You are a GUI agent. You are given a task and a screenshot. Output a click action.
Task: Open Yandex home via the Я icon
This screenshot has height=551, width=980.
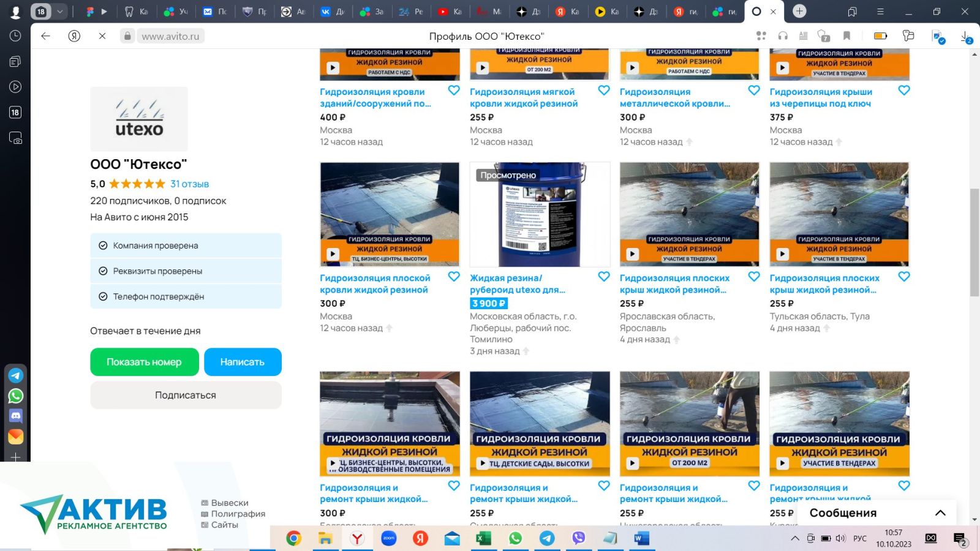(74, 36)
